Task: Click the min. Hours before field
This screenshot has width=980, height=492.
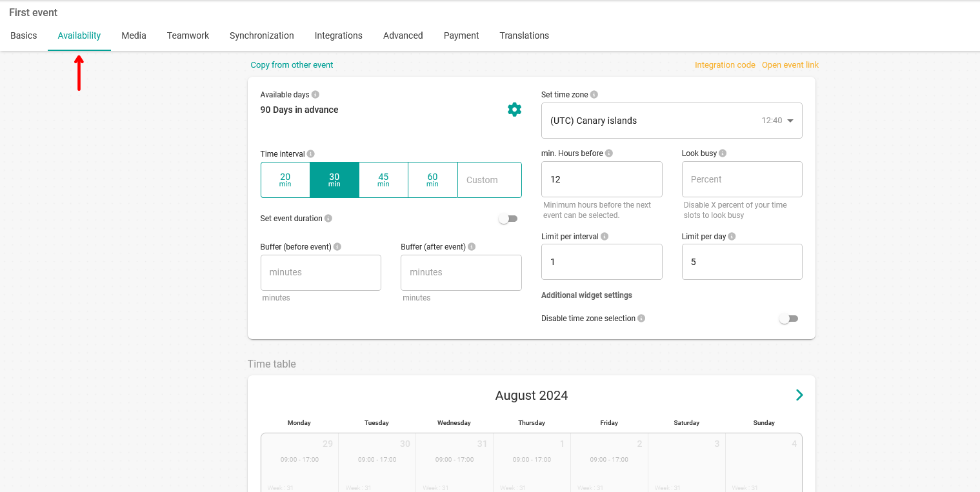Action: pyautogui.click(x=602, y=179)
